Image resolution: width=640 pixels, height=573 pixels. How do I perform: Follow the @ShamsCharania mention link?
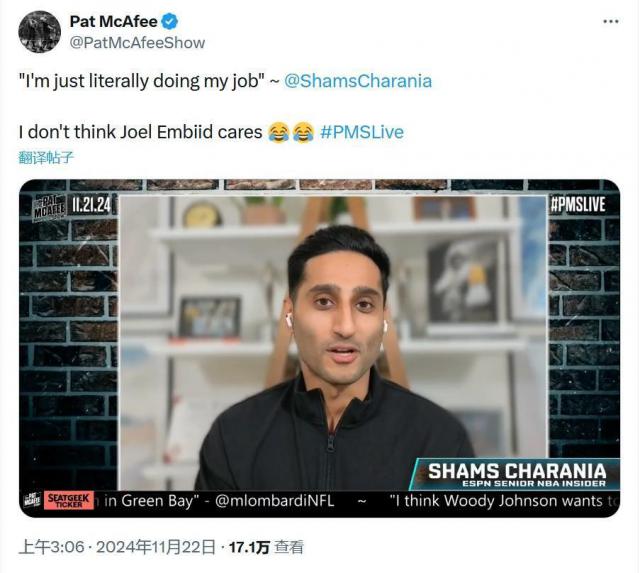[358, 81]
